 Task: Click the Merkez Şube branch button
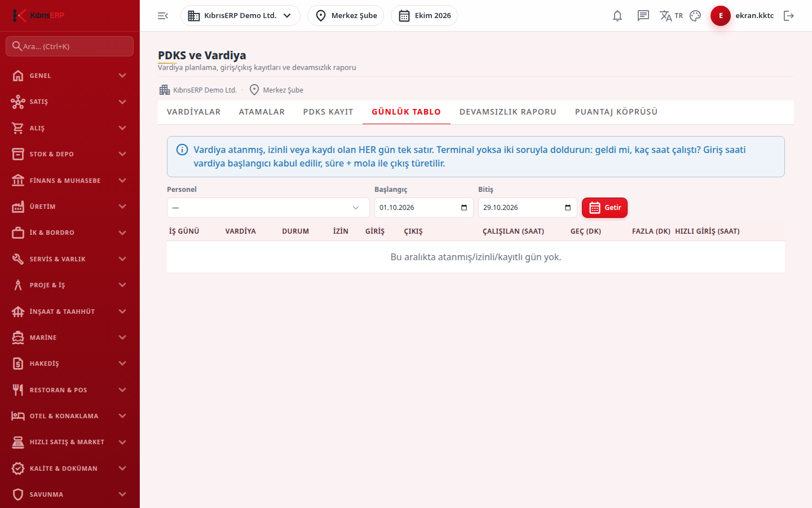(x=346, y=16)
